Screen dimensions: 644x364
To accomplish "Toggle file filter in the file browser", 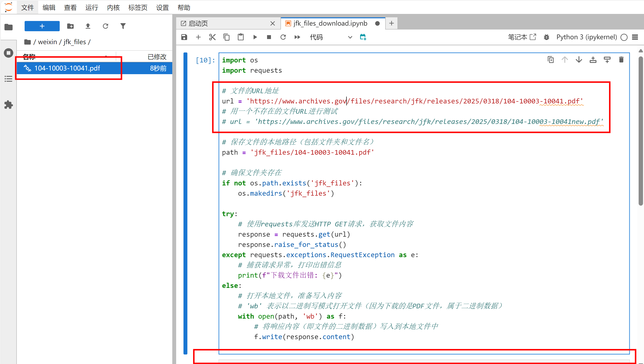I will point(123,26).
